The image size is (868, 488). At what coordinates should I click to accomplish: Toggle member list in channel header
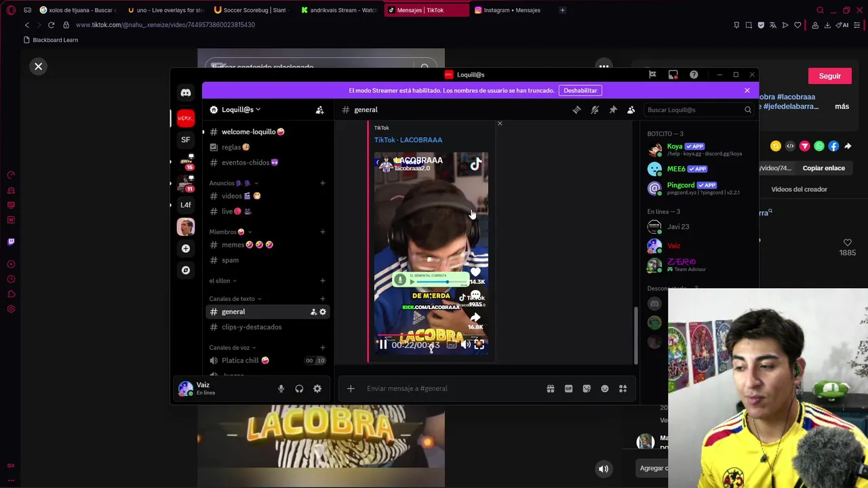(631, 110)
